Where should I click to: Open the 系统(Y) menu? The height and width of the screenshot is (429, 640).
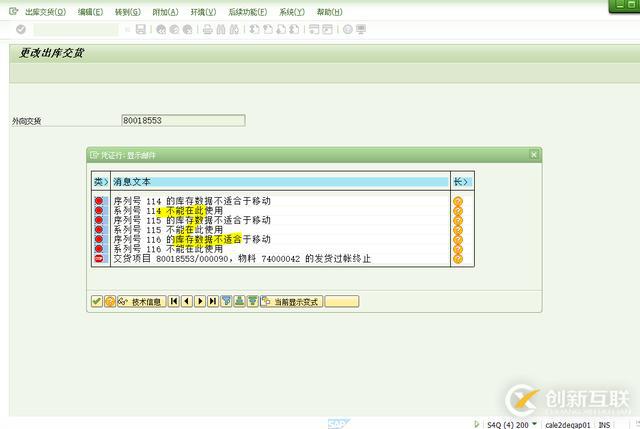(292, 12)
